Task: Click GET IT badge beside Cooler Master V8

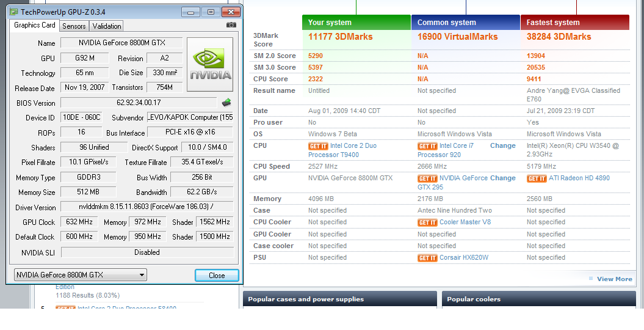Action: (427, 222)
